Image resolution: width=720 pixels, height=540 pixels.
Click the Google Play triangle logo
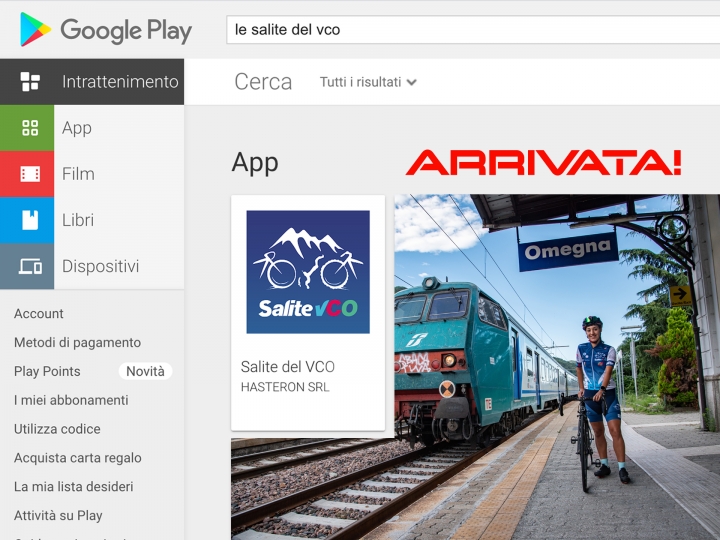pos(35,29)
